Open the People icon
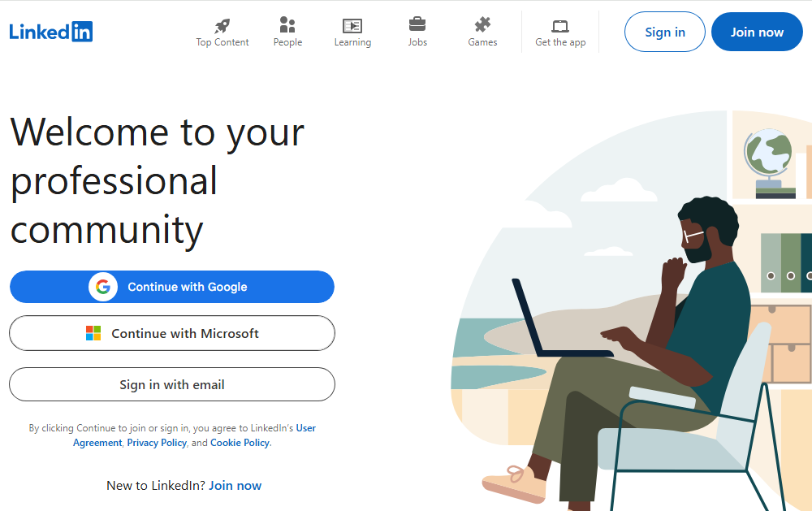This screenshot has height=511, width=812. (x=287, y=24)
